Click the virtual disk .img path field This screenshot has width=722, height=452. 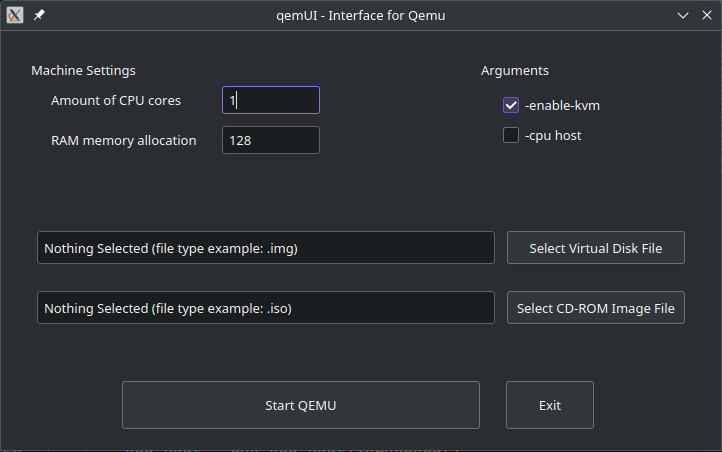(x=265, y=248)
